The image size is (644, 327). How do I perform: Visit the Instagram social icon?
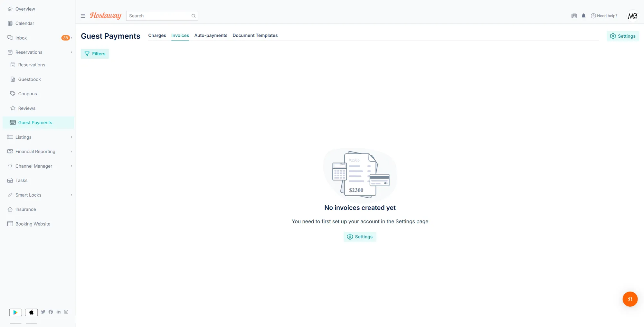coord(66,312)
